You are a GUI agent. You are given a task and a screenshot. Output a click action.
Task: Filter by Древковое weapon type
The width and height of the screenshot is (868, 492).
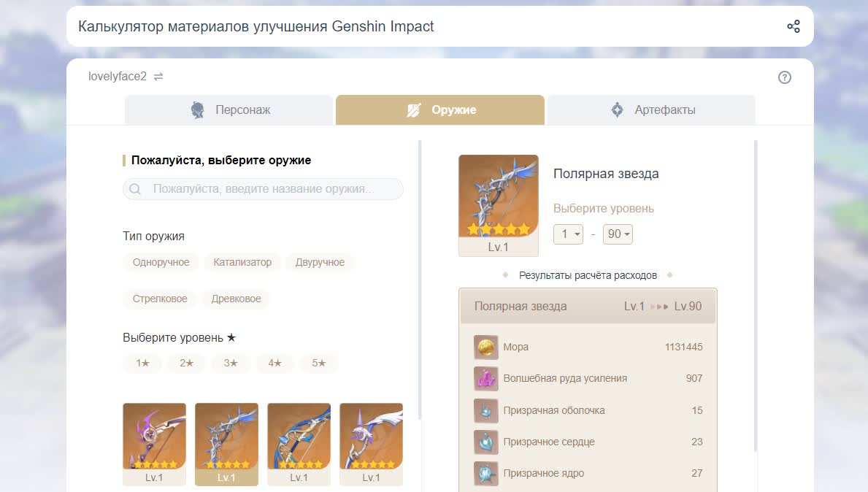[236, 299]
